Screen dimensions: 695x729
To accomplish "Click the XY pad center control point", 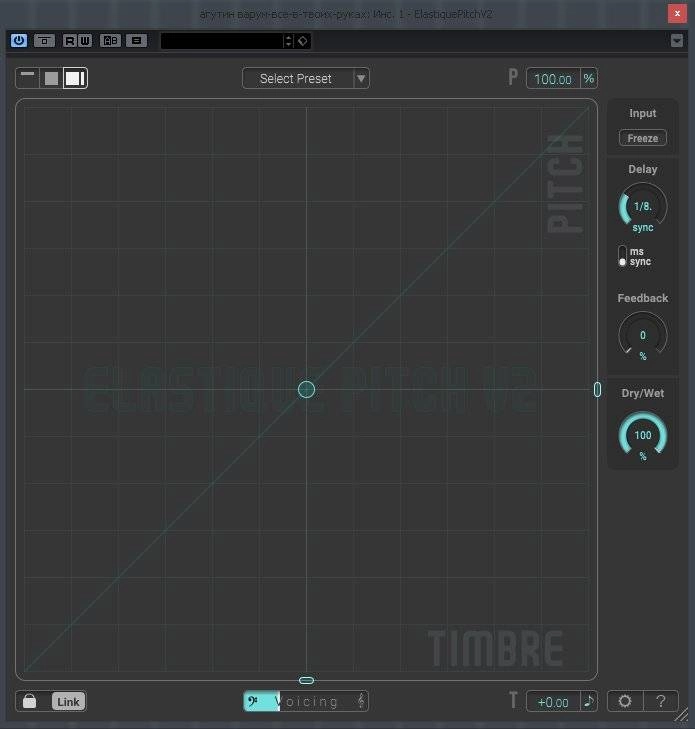I will [x=306, y=390].
